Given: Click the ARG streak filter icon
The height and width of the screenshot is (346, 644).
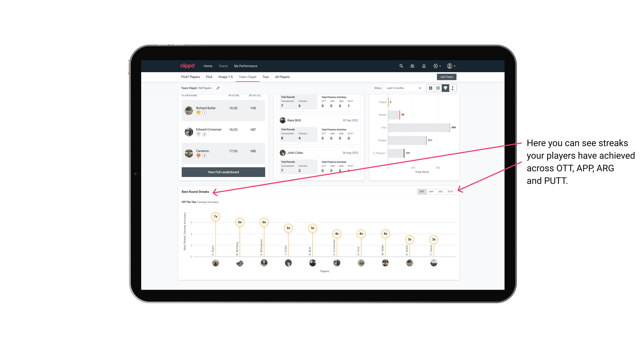Looking at the screenshot, I should [x=441, y=191].
